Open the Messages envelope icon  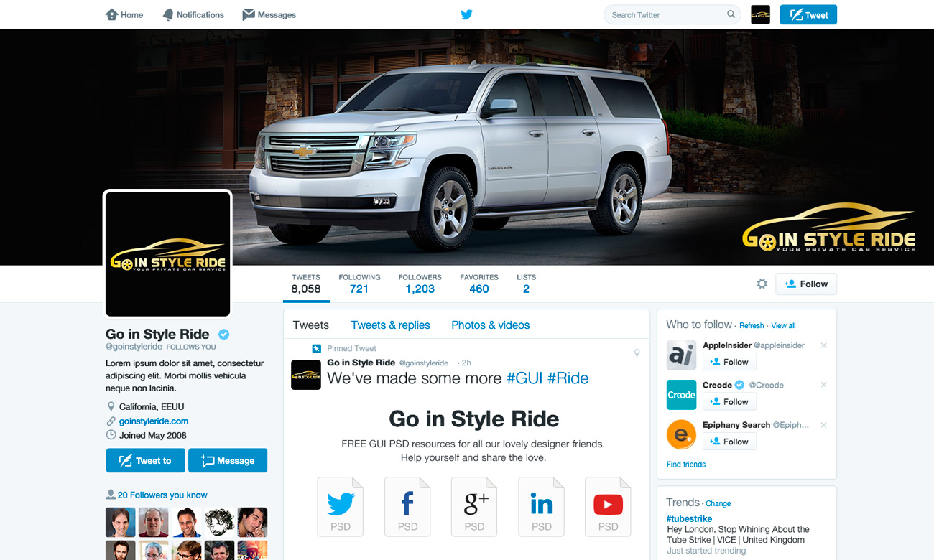click(x=248, y=14)
